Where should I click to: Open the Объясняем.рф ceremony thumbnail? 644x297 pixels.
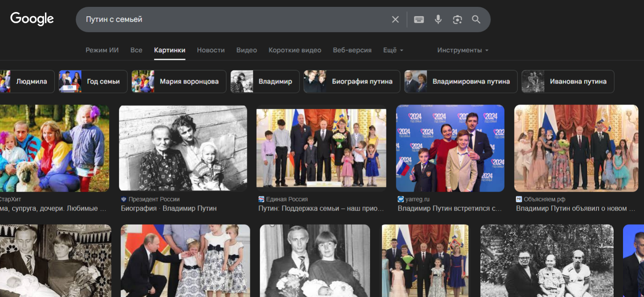(x=576, y=148)
